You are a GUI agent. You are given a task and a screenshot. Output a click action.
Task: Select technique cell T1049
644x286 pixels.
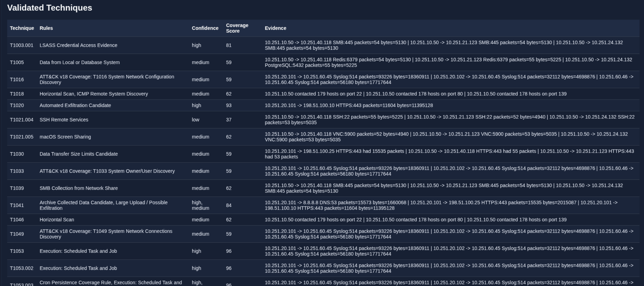(17, 234)
